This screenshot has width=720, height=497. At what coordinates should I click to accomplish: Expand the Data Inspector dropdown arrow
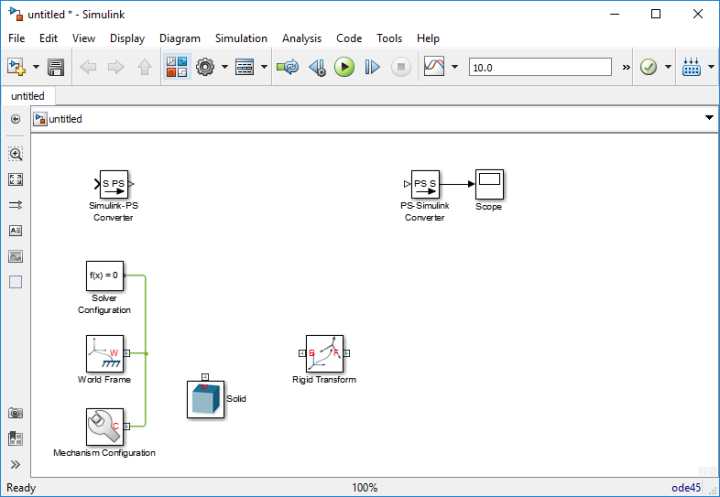(455, 67)
